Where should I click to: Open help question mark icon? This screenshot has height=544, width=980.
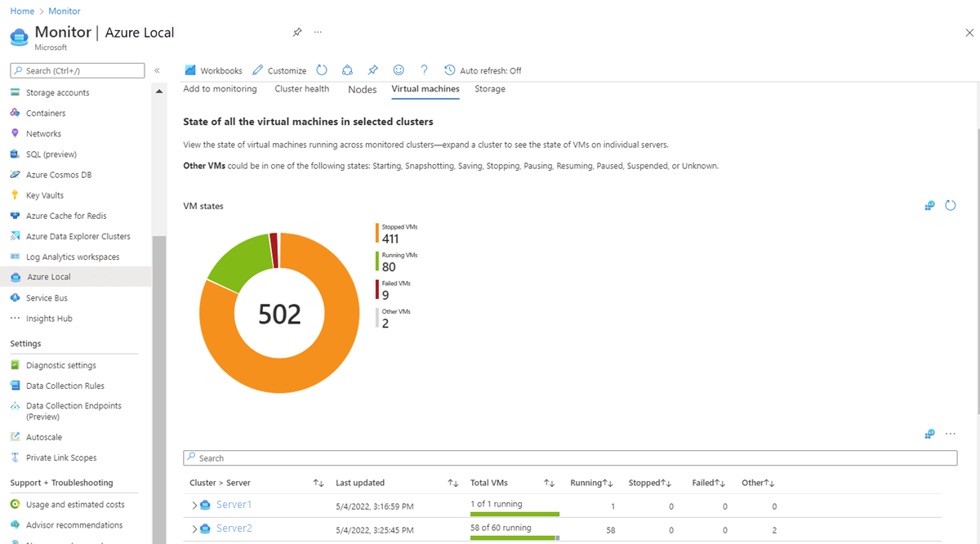pyautogui.click(x=424, y=70)
